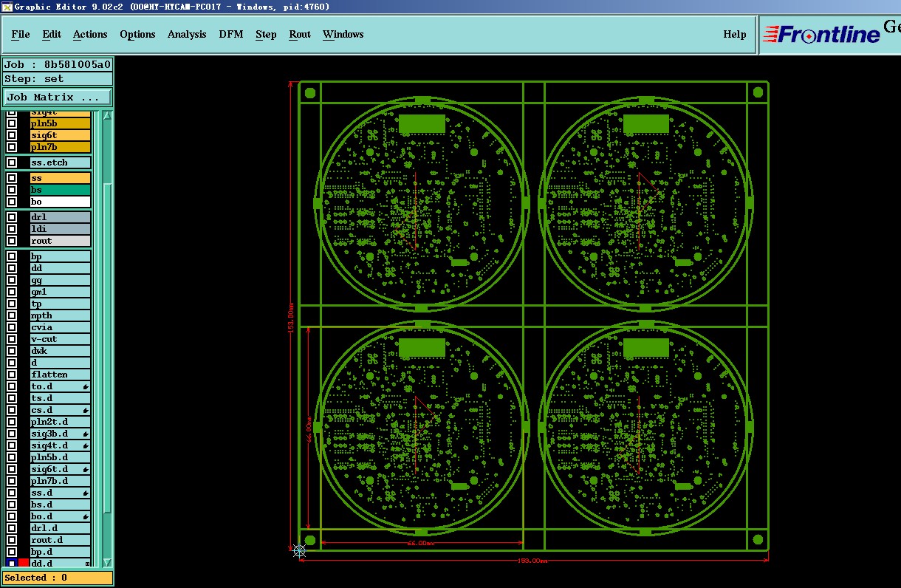Open the Edit menu
Screen dimensions: 901x588
[x=52, y=34]
